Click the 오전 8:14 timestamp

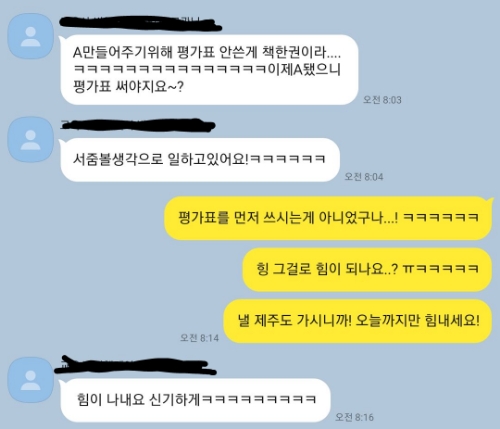(x=199, y=338)
